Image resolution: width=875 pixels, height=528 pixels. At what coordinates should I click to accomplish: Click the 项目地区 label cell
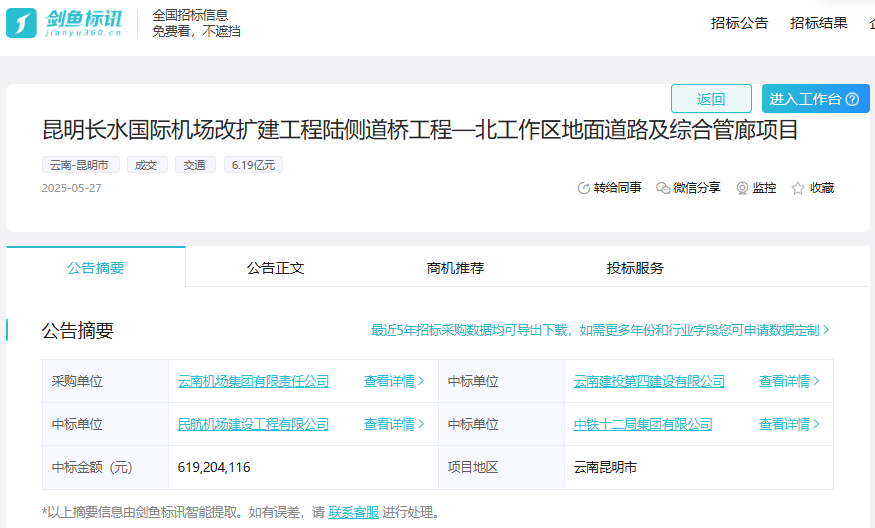click(501, 468)
